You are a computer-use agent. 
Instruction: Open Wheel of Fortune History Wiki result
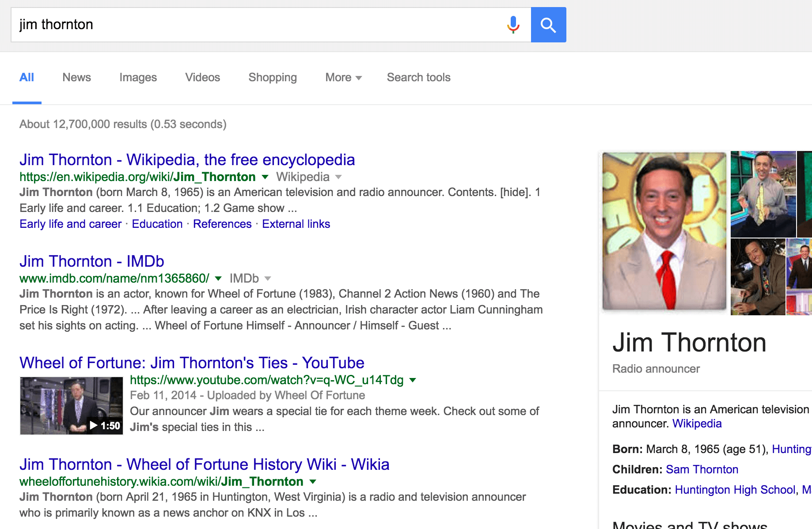coord(204,464)
